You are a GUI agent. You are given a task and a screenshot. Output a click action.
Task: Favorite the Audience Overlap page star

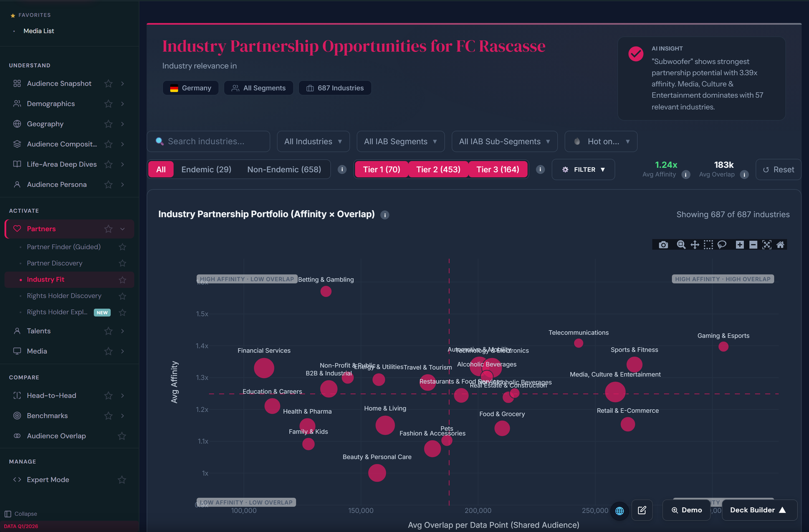[122, 436]
